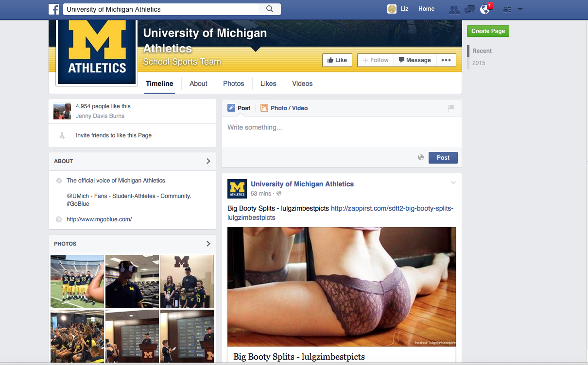Click Liz profile picture in top bar
The height and width of the screenshot is (365, 588).
click(392, 9)
